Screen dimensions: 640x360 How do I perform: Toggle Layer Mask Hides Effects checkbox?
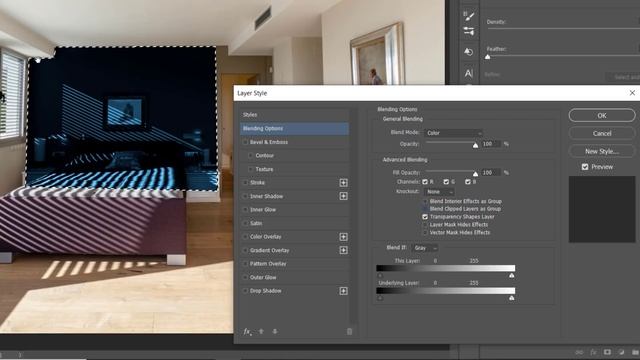[x=425, y=224]
